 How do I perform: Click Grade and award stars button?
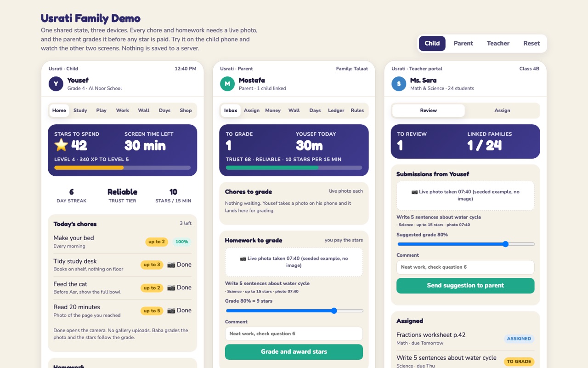[294, 352]
